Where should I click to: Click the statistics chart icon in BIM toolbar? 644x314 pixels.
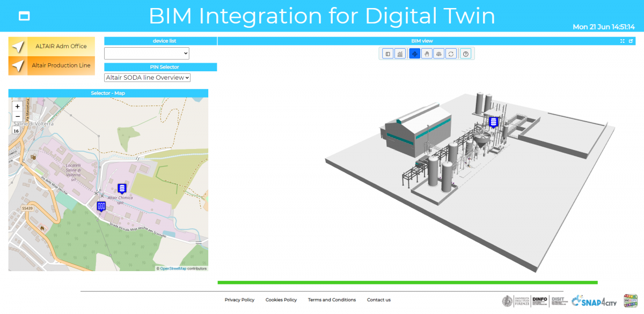400,54
